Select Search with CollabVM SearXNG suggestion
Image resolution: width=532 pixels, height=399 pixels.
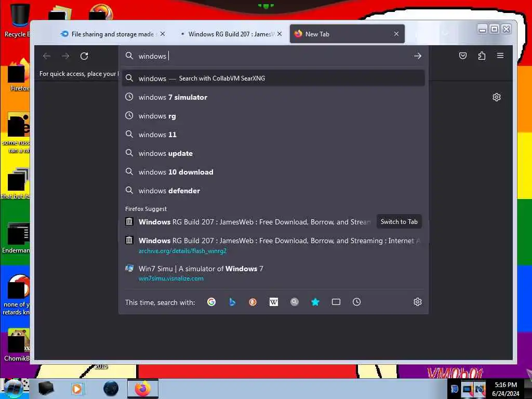point(273,78)
